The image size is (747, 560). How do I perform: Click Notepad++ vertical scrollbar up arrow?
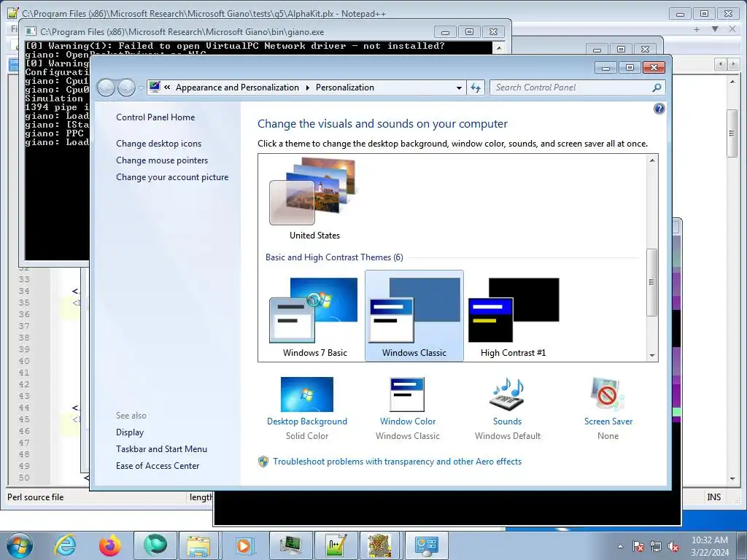point(732,82)
